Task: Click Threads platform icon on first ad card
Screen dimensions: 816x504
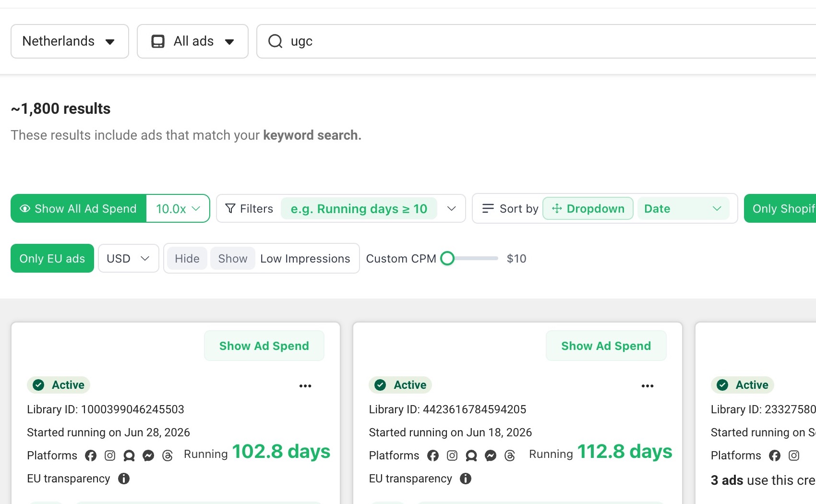Action: pos(168,456)
